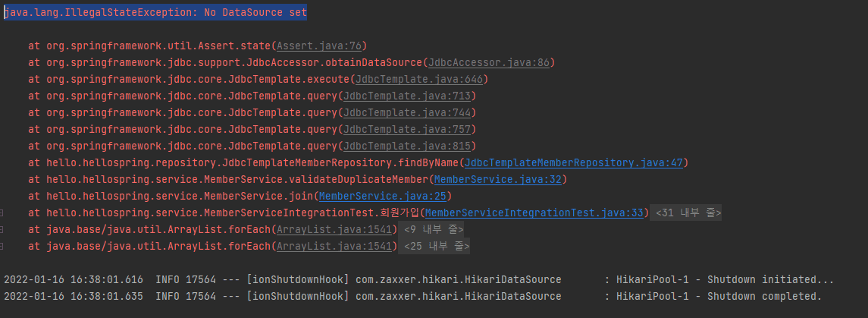Expand the folded "25 내부 줄" lines
This screenshot has height=318, width=868.
tap(435, 246)
